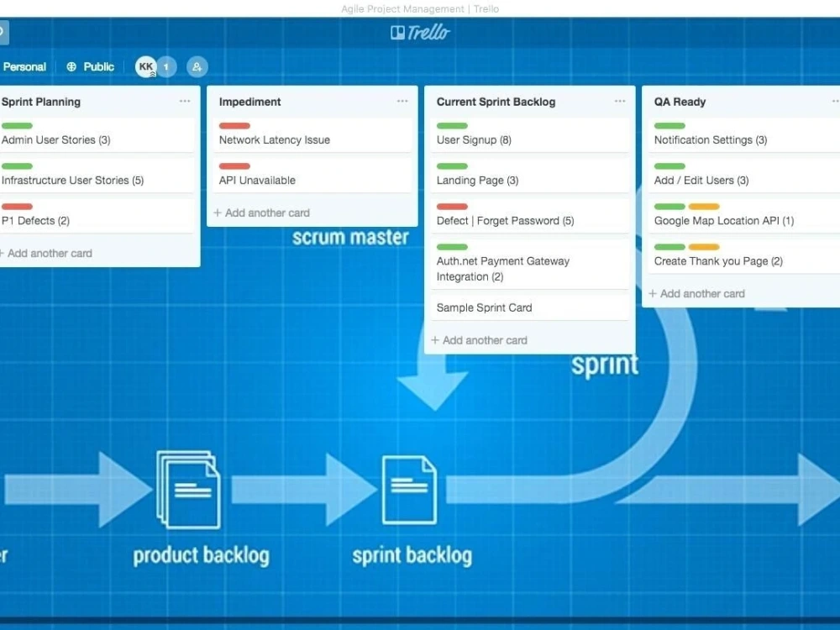Open Sprint Planning list menu
840x630 pixels.
185,101
